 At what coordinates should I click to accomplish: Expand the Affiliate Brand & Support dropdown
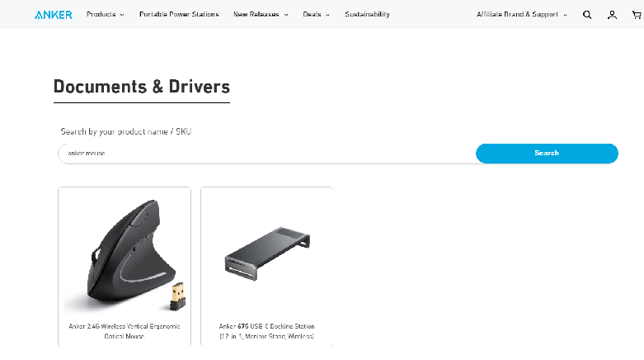565,15
